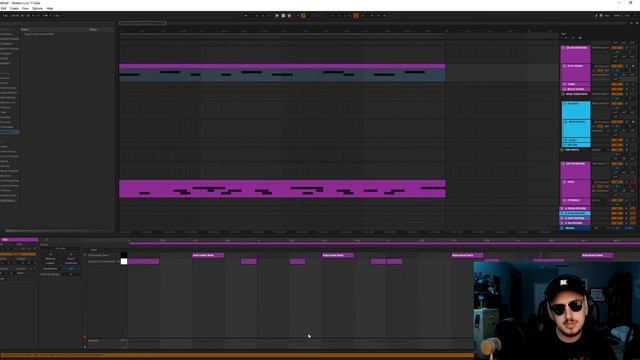Toggle the orange button right of Record
The height and width of the screenshot is (360, 640).
(303, 16)
